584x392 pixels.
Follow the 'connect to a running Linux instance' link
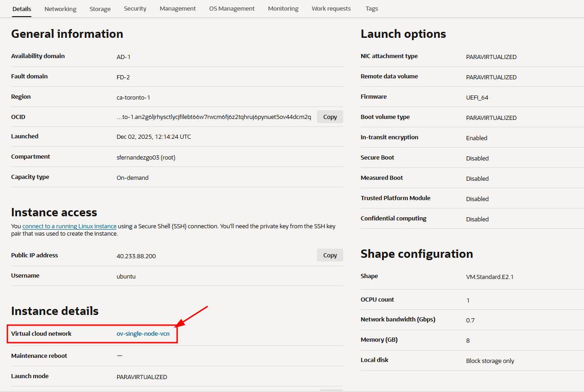pos(69,226)
